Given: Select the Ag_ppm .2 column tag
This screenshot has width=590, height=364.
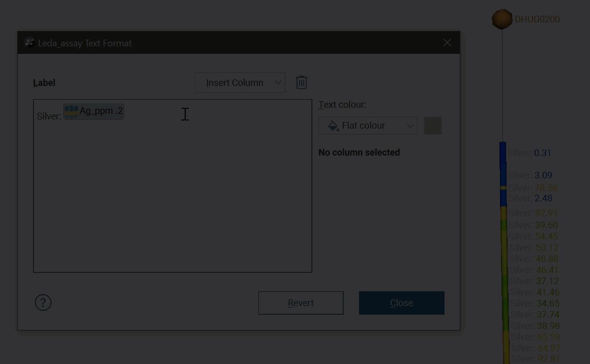Looking at the screenshot, I should point(94,111).
